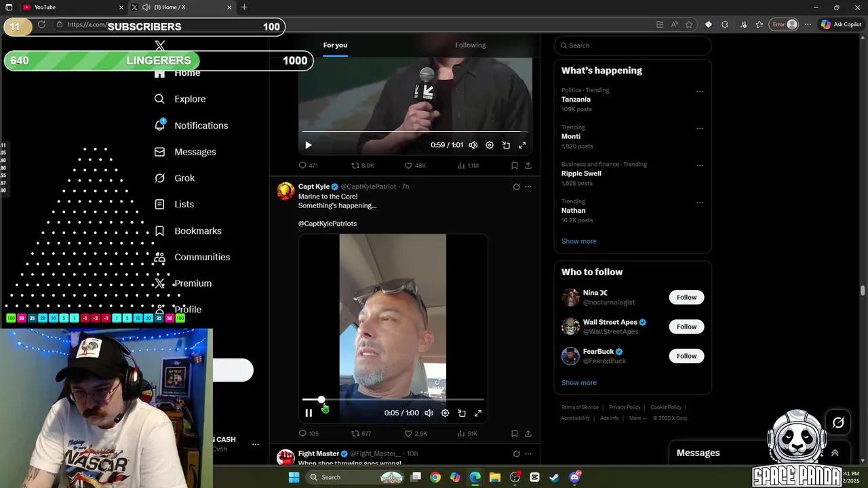Open the Tanzania trending topic
Viewport: 868px width, 488px height.
tap(576, 100)
